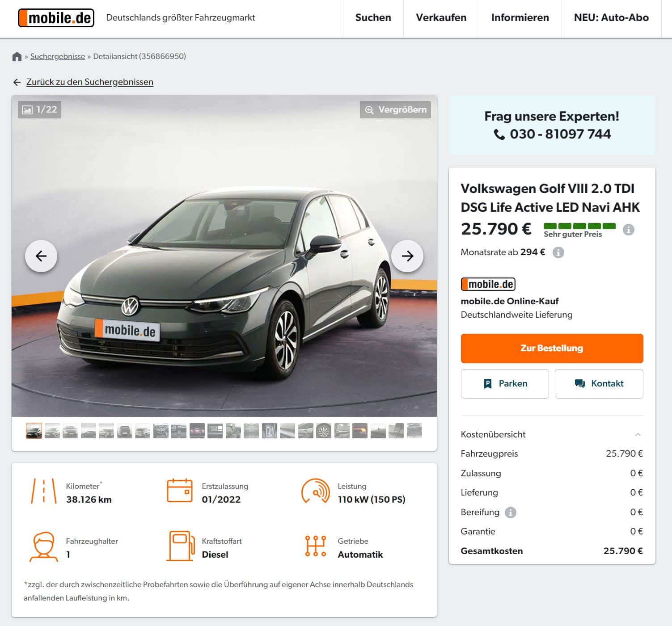672x626 pixels.
Task: Click the Monatsrate ab 294 € text
Action: click(x=503, y=252)
